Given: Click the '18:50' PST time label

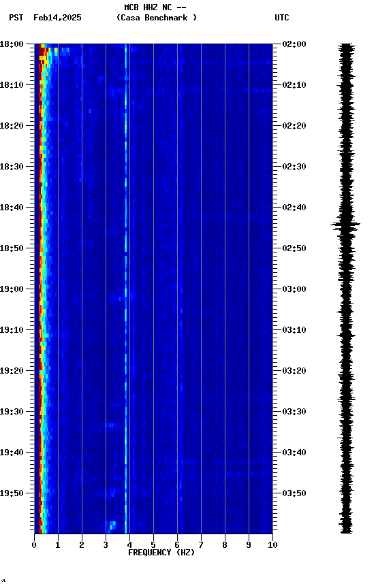Looking at the screenshot, I should click(x=12, y=248).
